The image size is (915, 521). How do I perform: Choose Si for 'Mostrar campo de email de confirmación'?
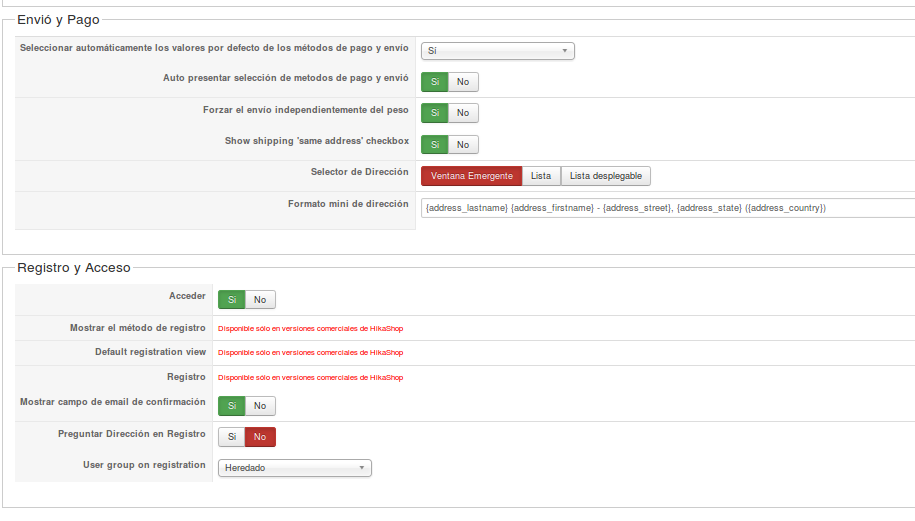[x=232, y=405]
